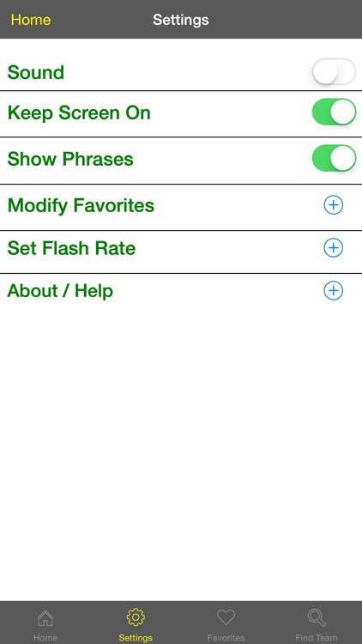Tap the Settings title in header
This screenshot has height=644, width=362.
point(181,20)
